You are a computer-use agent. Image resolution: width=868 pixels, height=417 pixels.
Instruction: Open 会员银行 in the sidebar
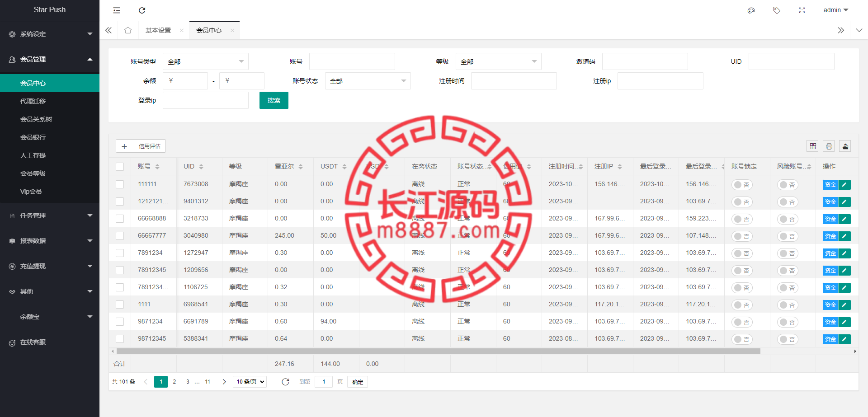pos(50,137)
